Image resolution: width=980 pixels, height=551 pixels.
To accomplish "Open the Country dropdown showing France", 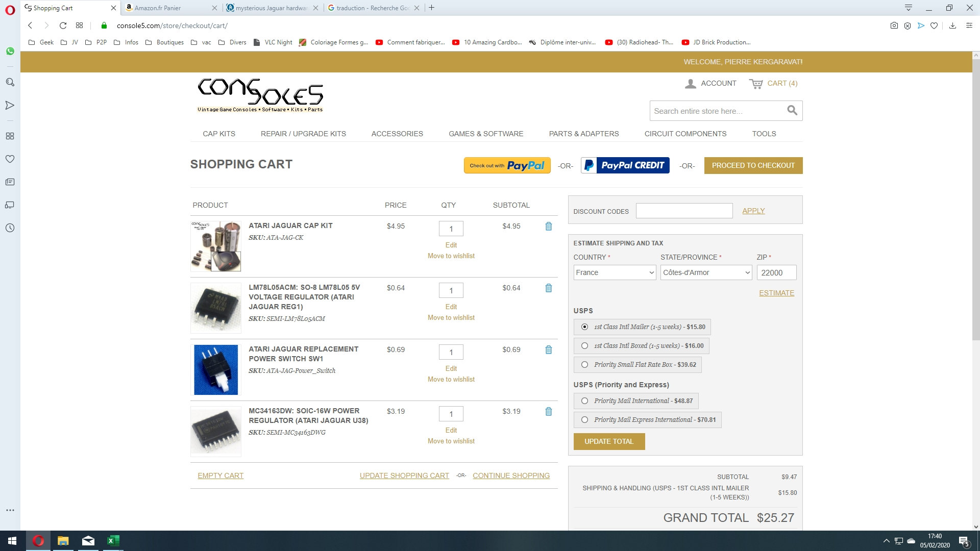I will pos(615,272).
